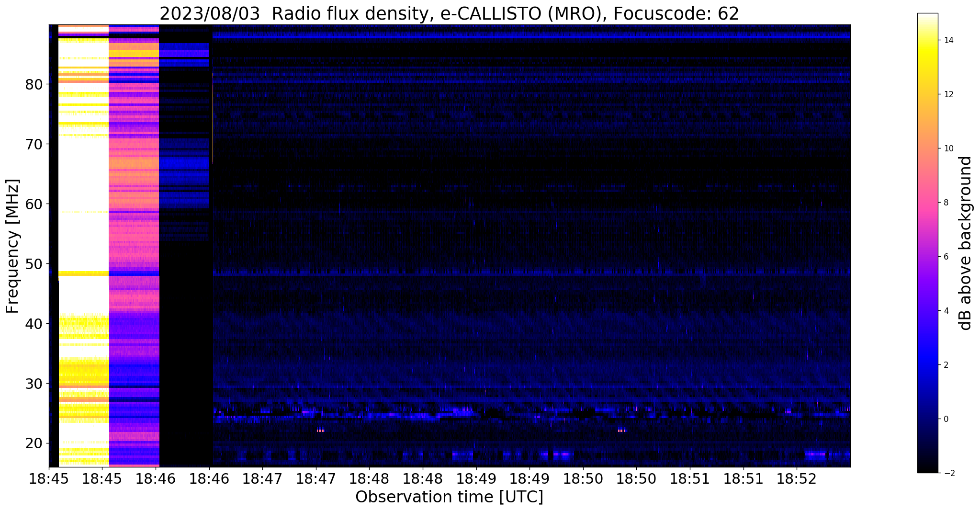Click the 60 MHz y-axis tick label
Viewport: 980px width, 511px height.
pyautogui.click(x=34, y=204)
